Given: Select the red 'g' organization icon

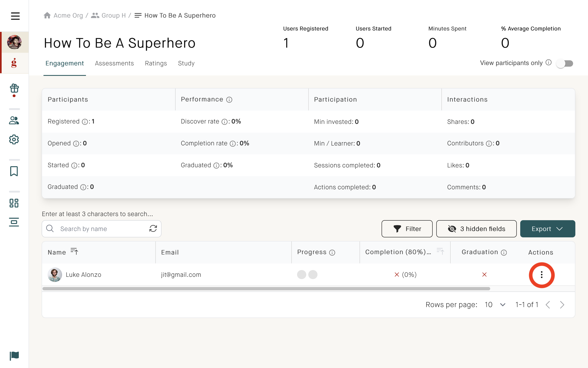Looking at the screenshot, I should pyautogui.click(x=14, y=63).
